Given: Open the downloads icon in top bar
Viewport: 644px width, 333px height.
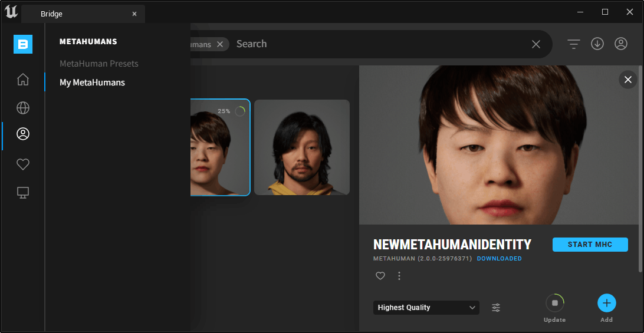Looking at the screenshot, I should (x=597, y=44).
